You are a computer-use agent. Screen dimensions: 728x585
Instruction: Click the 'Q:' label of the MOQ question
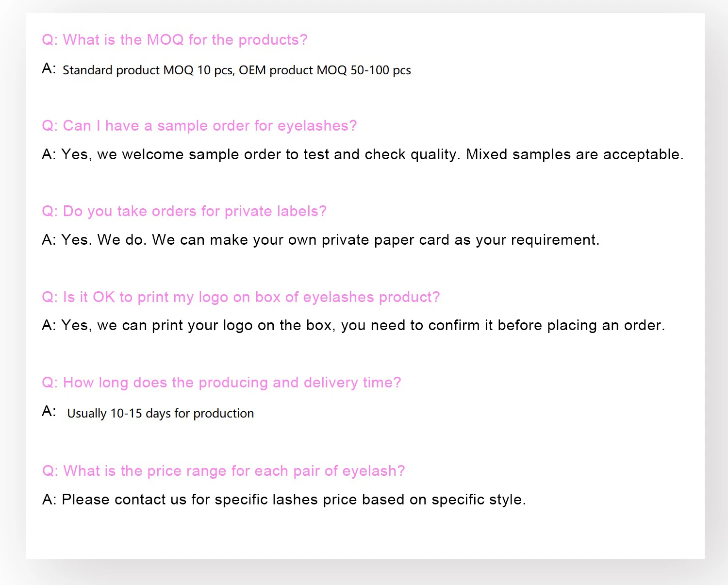[x=50, y=40]
